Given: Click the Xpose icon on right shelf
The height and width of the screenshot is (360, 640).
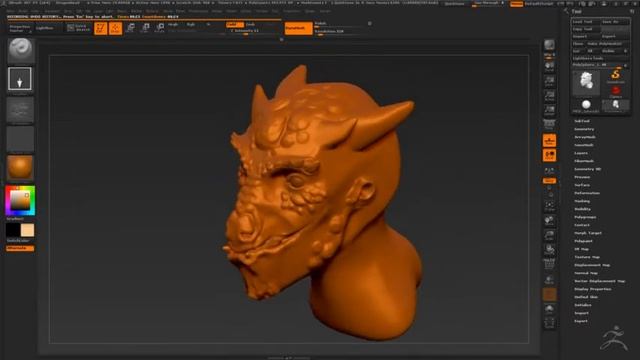Looking at the screenshot, I should [549, 323].
